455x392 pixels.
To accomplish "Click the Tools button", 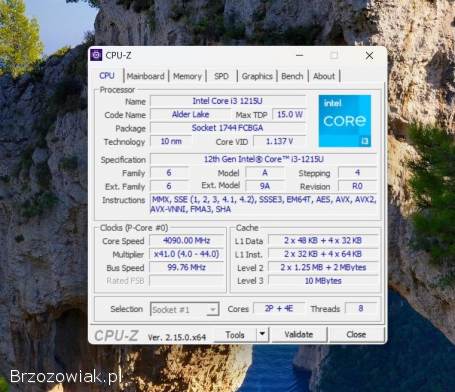I will click(235, 334).
